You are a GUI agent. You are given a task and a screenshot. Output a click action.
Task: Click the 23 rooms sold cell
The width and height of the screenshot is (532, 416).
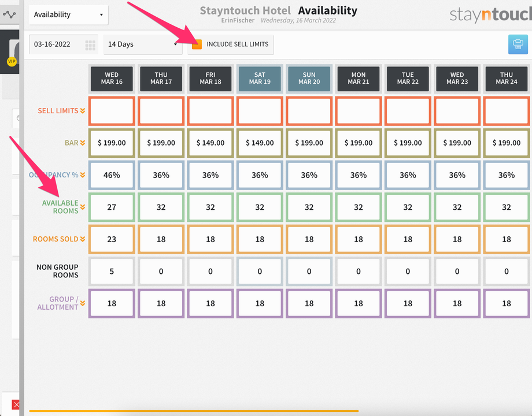click(x=112, y=239)
